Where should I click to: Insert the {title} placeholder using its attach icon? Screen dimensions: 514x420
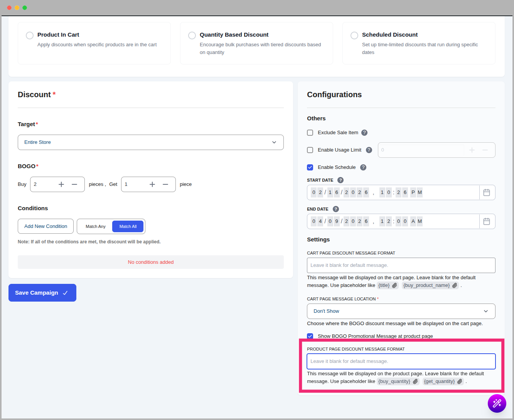point(394,285)
